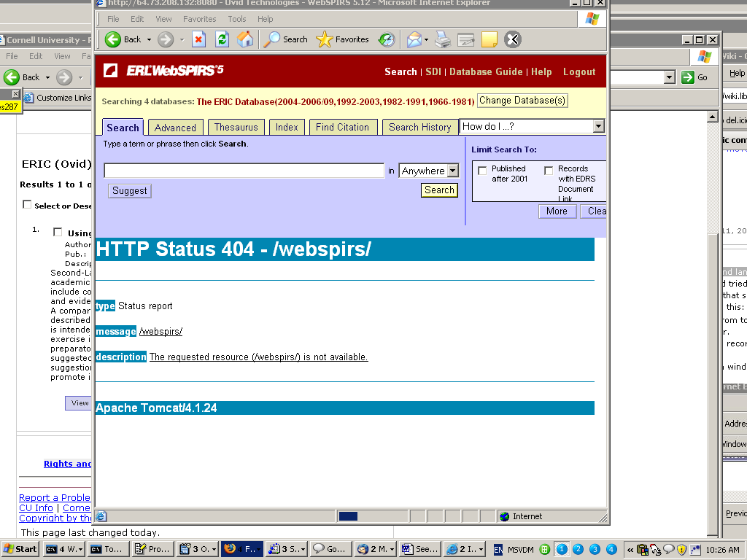Screen dimensions: 747x560
Task: Expand hidden tray icons chevron
Action: click(x=630, y=550)
